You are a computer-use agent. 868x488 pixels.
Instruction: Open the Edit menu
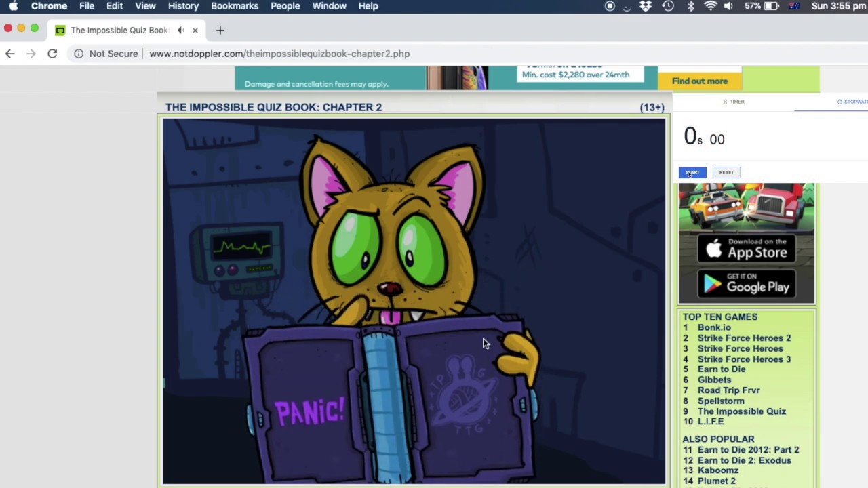click(x=115, y=6)
